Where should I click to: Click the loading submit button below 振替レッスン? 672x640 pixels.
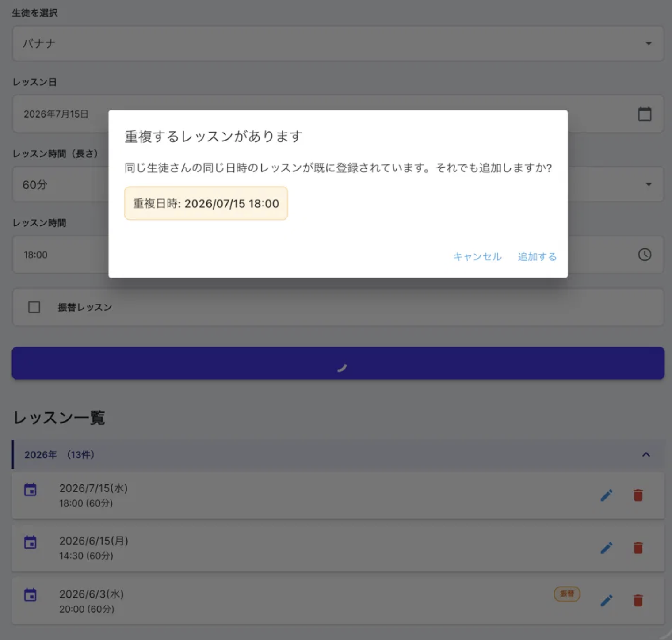(x=338, y=363)
